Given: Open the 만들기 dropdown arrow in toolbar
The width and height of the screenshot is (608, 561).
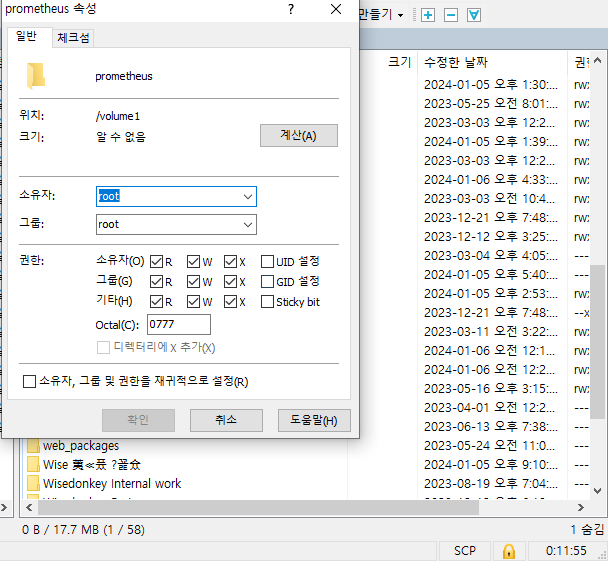Looking at the screenshot, I should click(401, 16).
